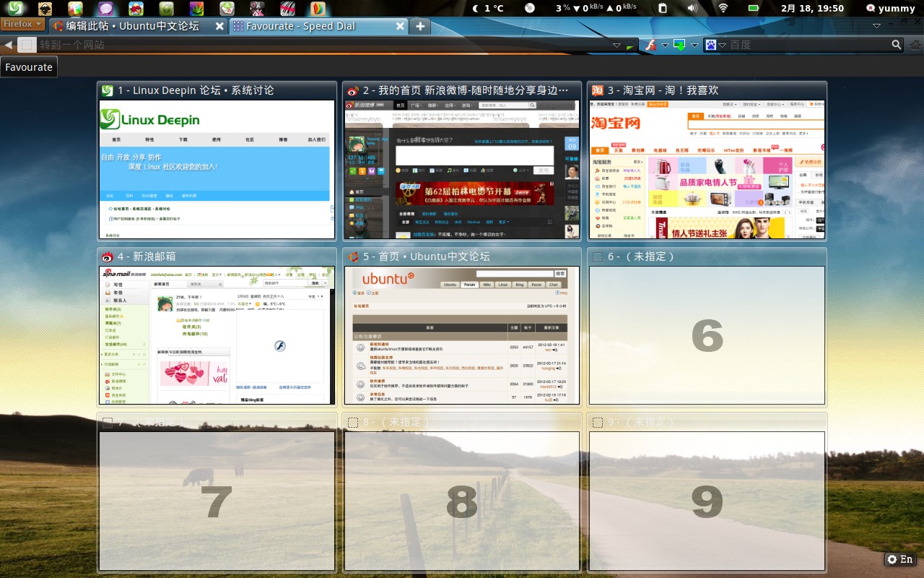The height and width of the screenshot is (578, 924).
Task: Open the Linux Deepin launcher icon
Action: pos(14,9)
